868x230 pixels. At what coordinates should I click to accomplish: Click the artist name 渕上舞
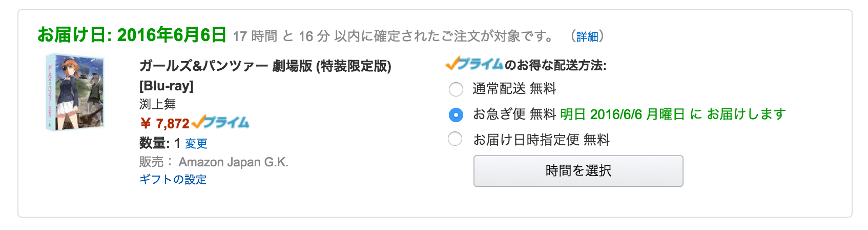(157, 104)
